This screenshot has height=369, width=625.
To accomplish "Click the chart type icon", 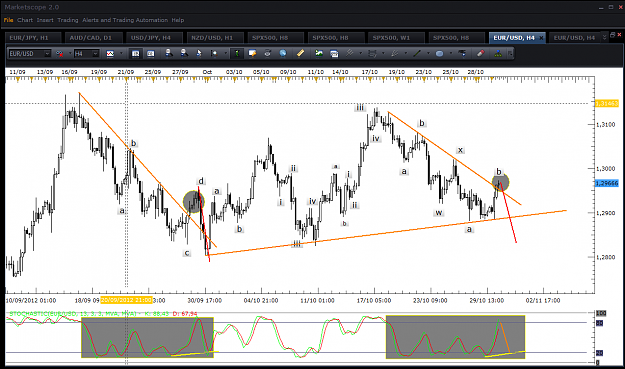I will point(110,53).
